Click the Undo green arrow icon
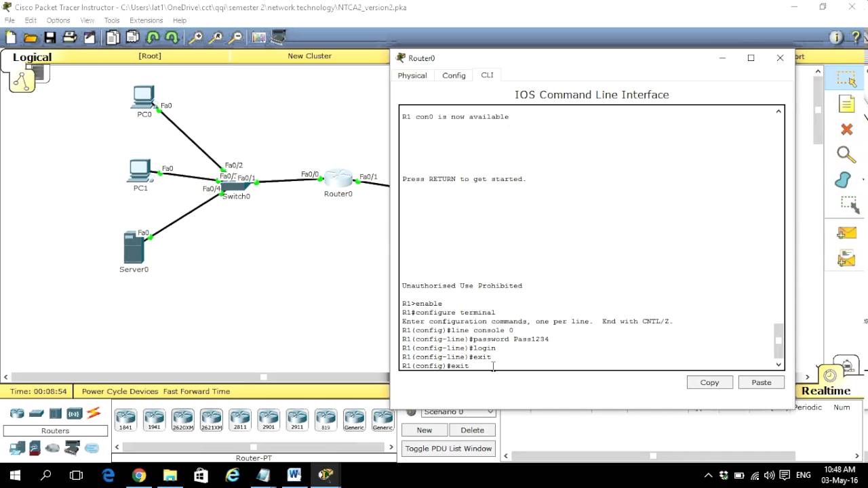This screenshot has height=488, width=868. coord(153,38)
